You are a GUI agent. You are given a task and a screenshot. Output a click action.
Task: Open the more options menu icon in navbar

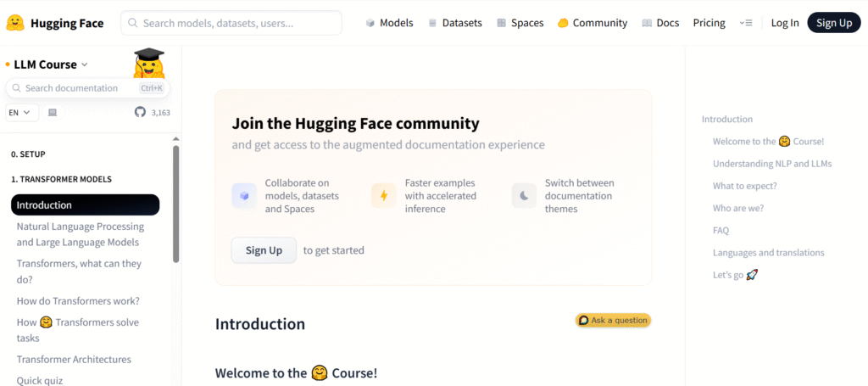tap(746, 23)
